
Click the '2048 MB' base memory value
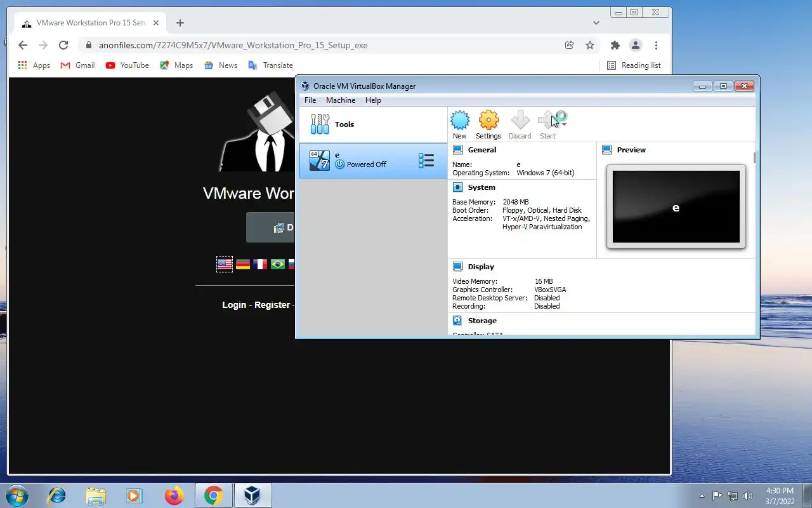click(x=516, y=202)
